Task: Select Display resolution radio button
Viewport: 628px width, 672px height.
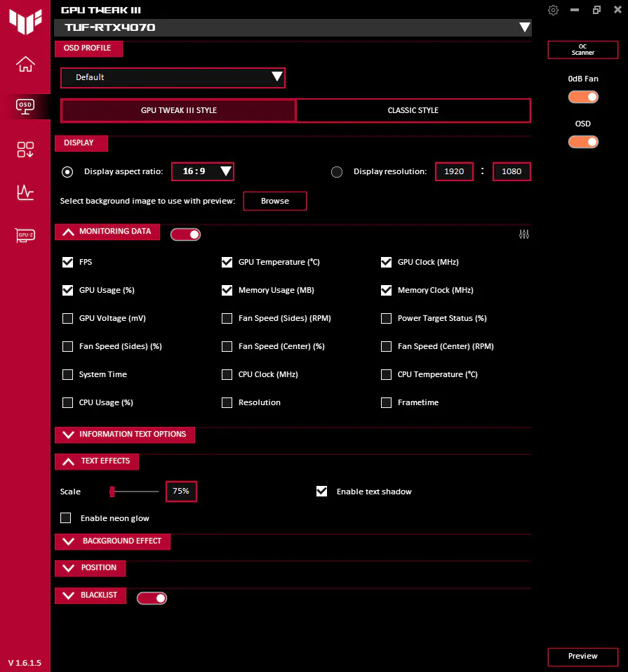Action: point(337,172)
